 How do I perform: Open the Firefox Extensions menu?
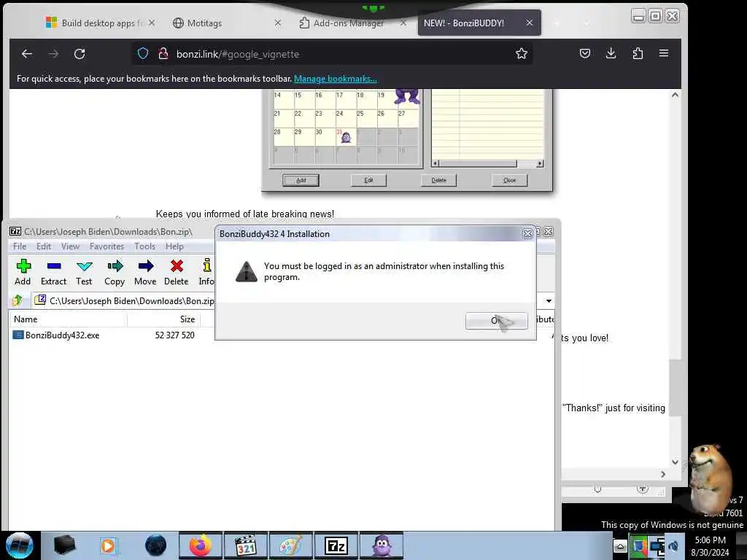638,53
